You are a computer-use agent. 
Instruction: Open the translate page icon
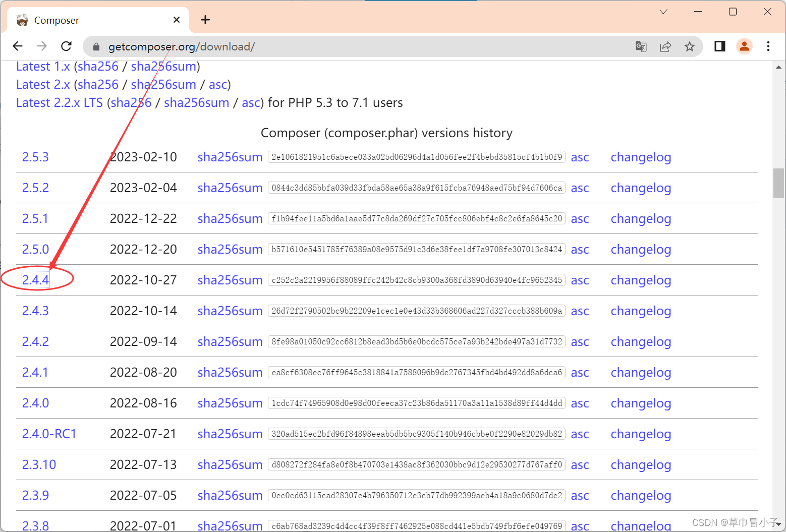pyautogui.click(x=641, y=47)
